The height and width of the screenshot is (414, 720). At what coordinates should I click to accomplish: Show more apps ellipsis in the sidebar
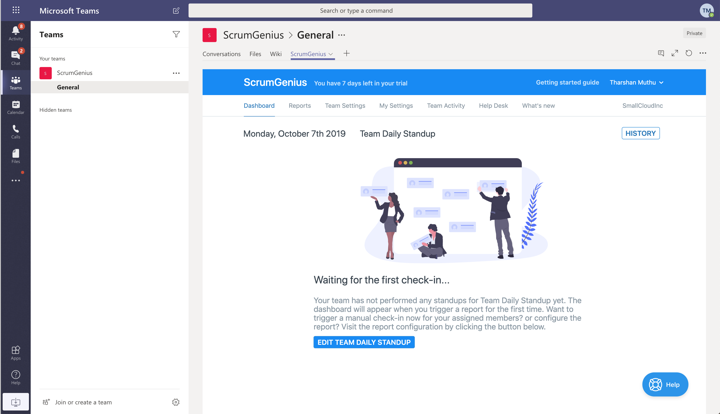(16, 180)
